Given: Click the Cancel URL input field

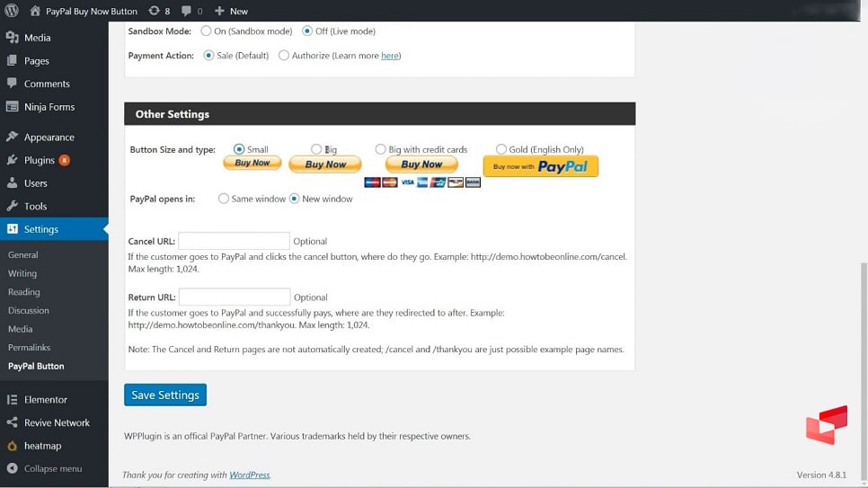Looking at the screenshot, I should (234, 241).
